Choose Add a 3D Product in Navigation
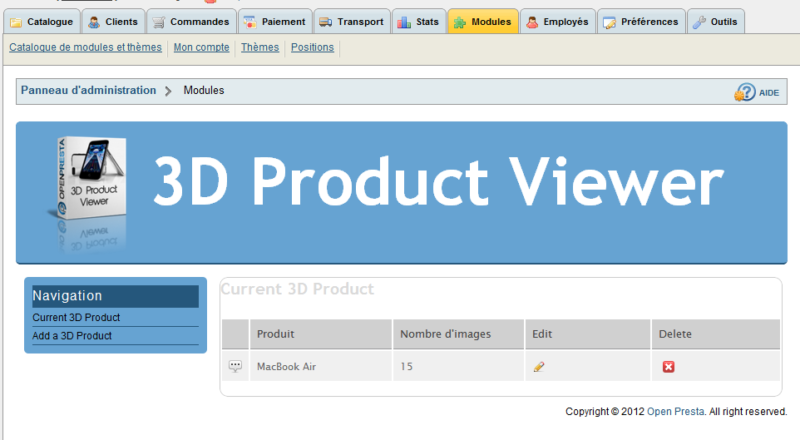The image size is (800, 440). point(72,336)
